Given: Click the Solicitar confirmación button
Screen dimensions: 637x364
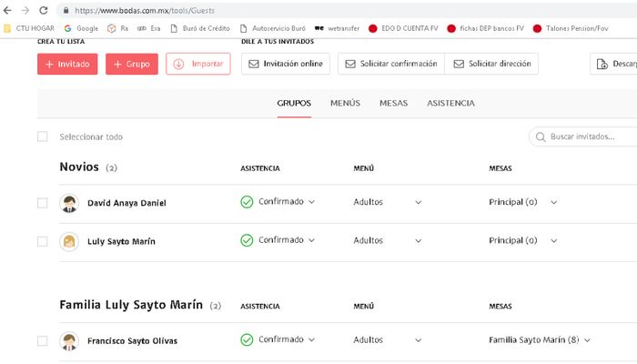Looking at the screenshot, I should [x=391, y=64].
